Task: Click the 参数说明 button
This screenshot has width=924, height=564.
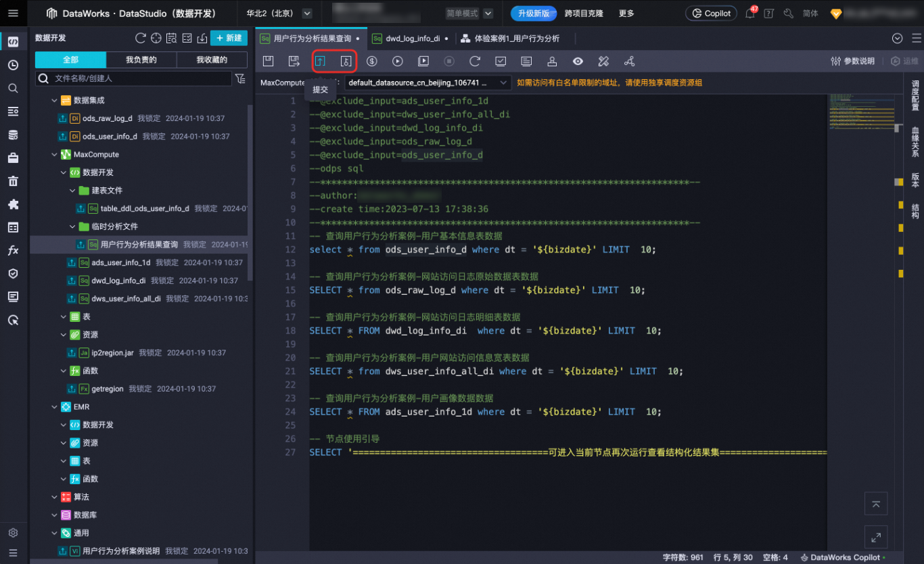Action: 852,61
